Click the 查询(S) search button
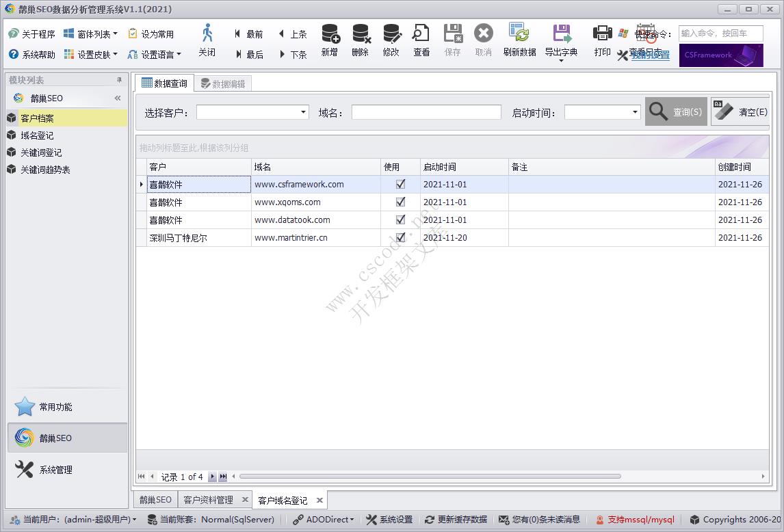This screenshot has height=532, width=784. coord(676,112)
